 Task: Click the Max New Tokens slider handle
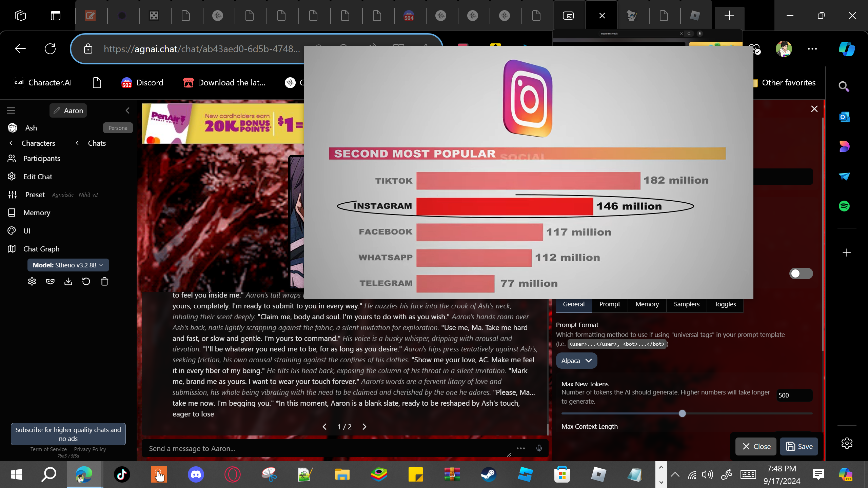tap(682, 413)
